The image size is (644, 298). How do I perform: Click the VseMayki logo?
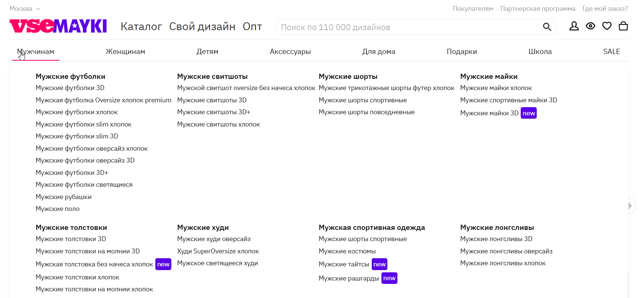tap(58, 26)
